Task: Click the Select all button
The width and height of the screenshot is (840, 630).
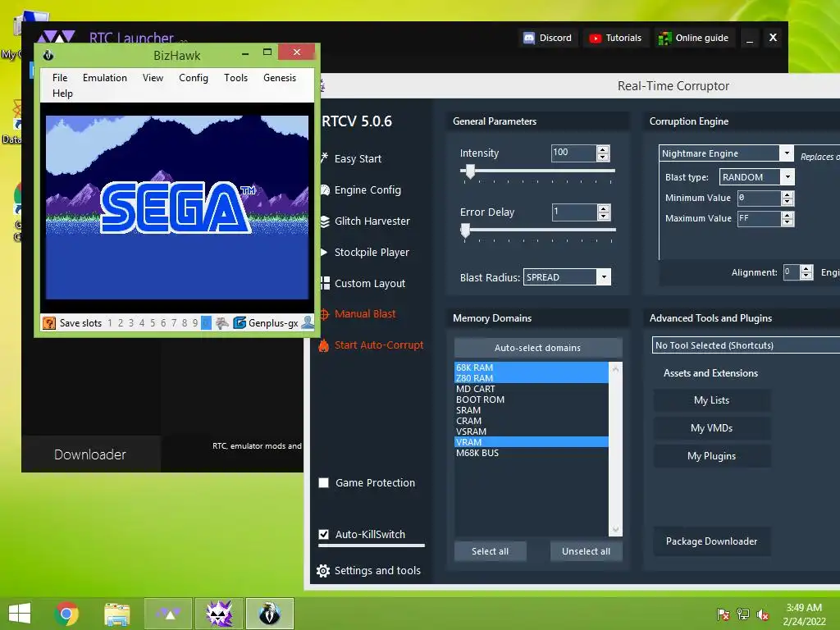Action: [x=491, y=551]
